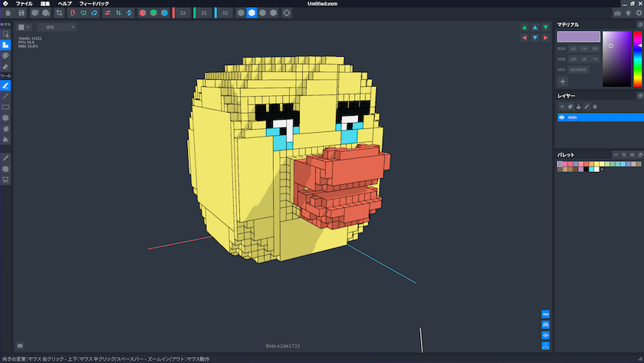Image resolution: width=644 pixels, height=363 pixels.
Task: Select the rectangle tool
Action: pyautogui.click(x=6, y=107)
